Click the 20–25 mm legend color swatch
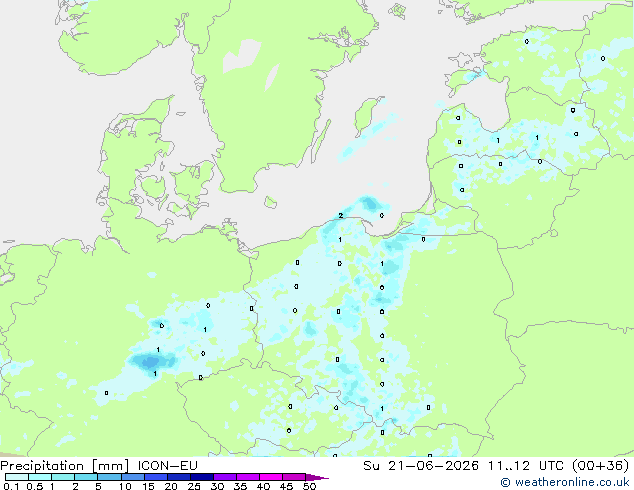 point(178,477)
